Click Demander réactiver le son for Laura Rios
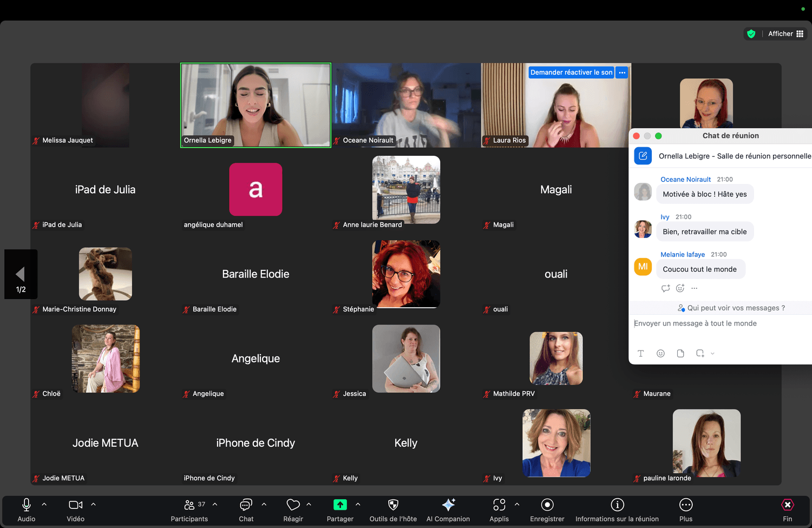Image resolution: width=812 pixels, height=528 pixels. (571, 72)
